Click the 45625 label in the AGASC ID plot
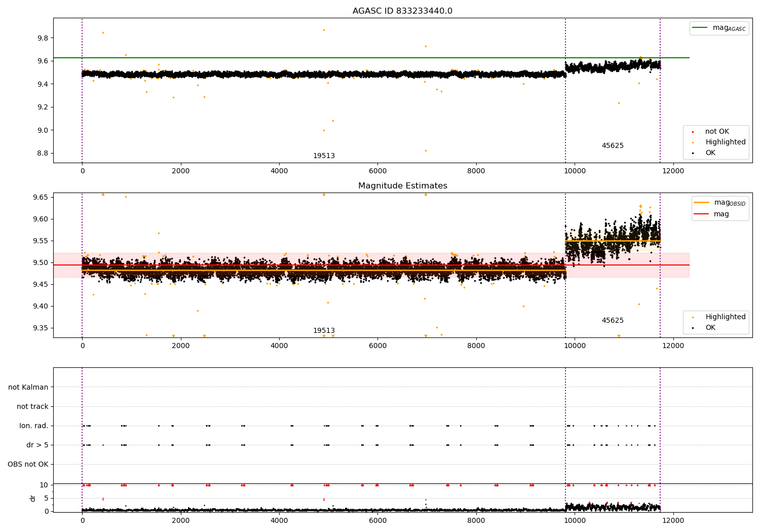 [x=613, y=146]
